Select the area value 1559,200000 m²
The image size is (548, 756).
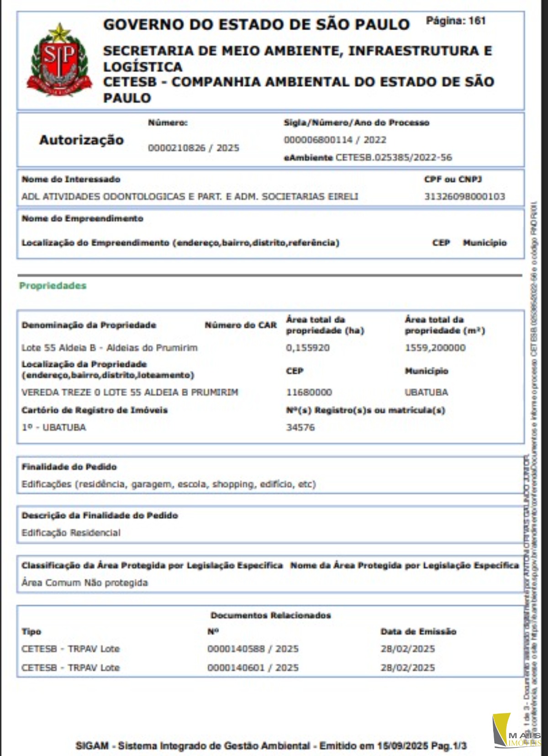(x=435, y=348)
